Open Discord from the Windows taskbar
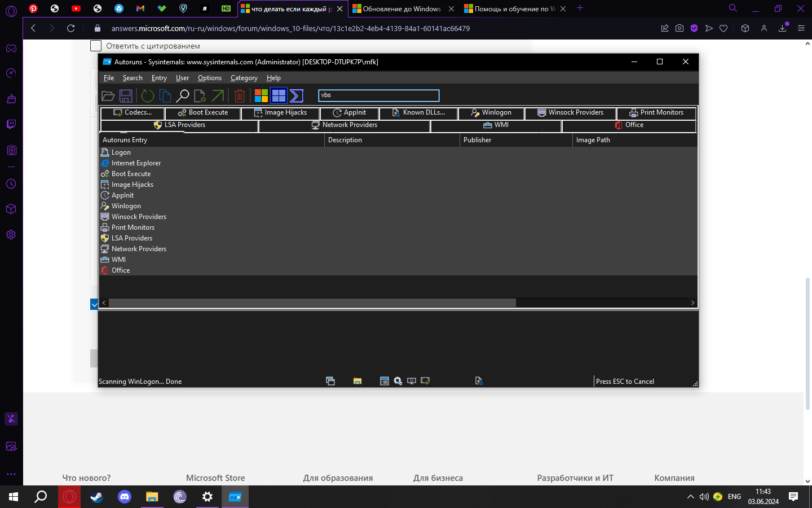 tap(125, 497)
